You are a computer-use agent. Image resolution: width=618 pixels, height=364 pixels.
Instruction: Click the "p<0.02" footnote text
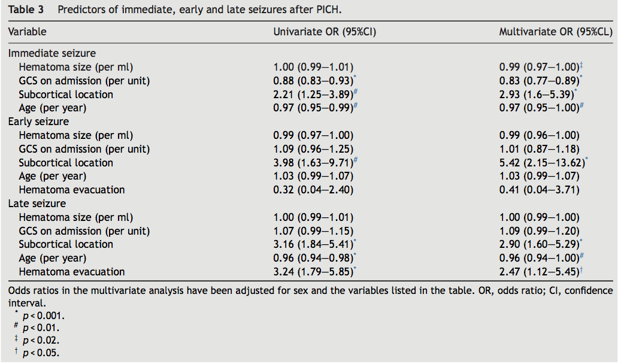[41, 340]
